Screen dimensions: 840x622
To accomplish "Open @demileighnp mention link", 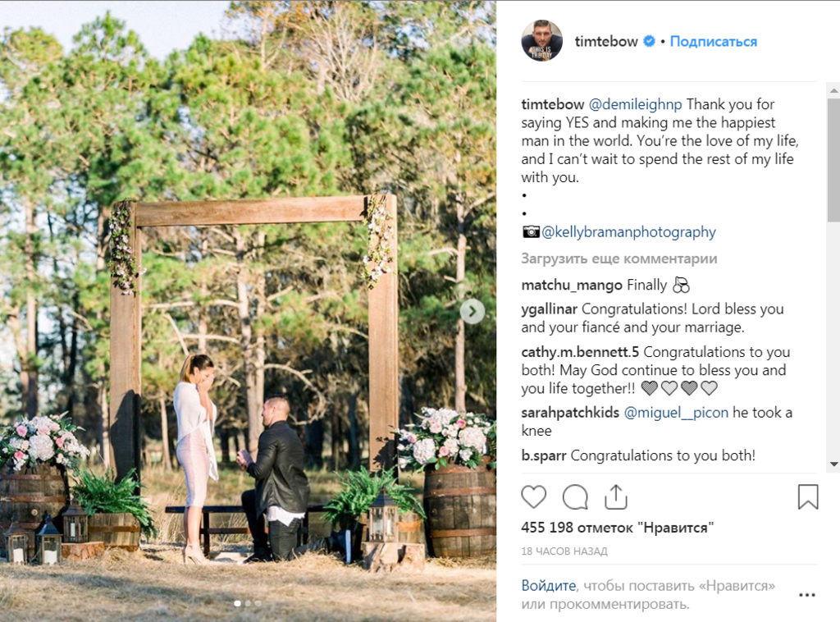I will pos(636,104).
